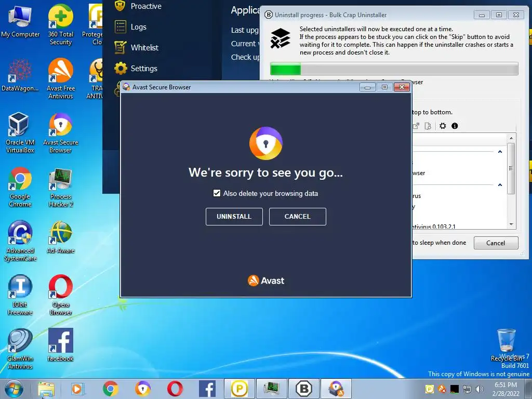Switch to Process Hacker taskbar button
This screenshot has width=532, height=399.
(x=272, y=389)
